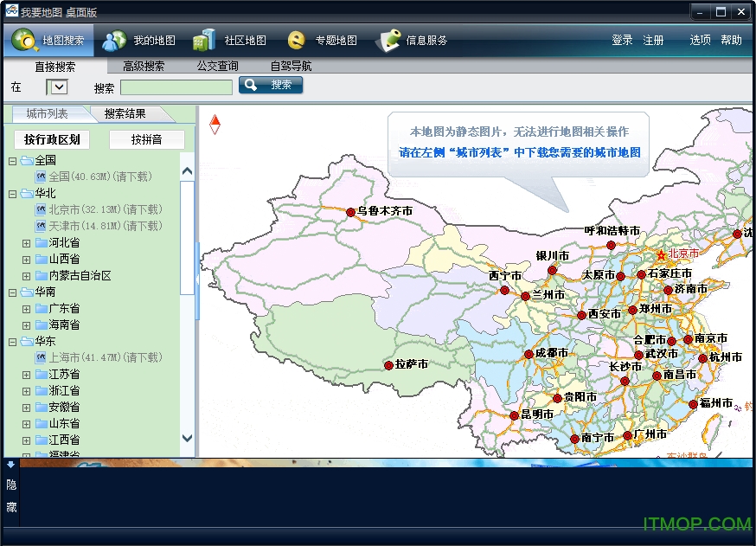Image resolution: width=756 pixels, height=546 pixels.
Task: Expand the 河北省 tree node
Action: coord(27,242)
